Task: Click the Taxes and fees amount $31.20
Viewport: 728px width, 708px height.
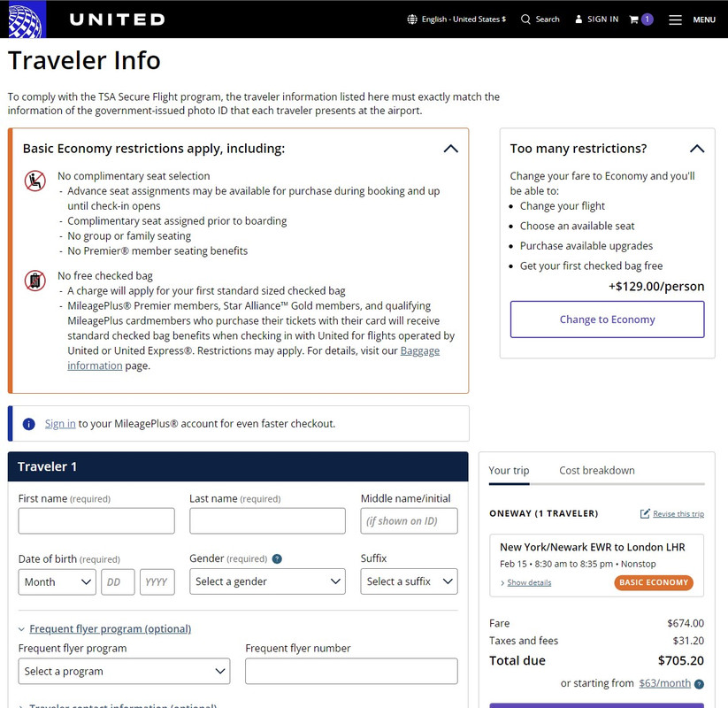Action: point(688,641)
